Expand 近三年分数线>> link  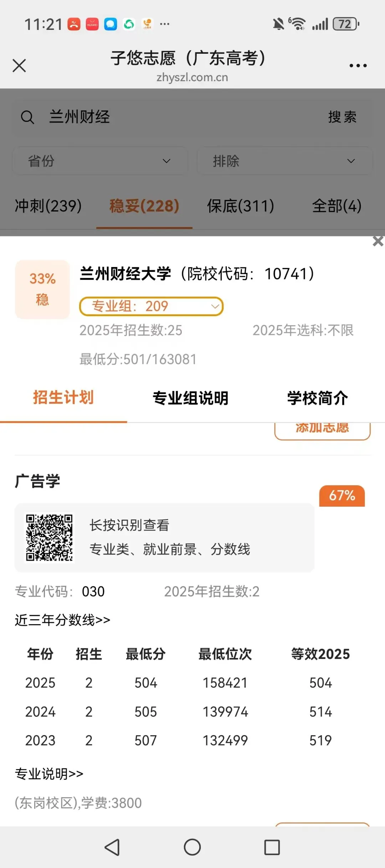(62, 620)
